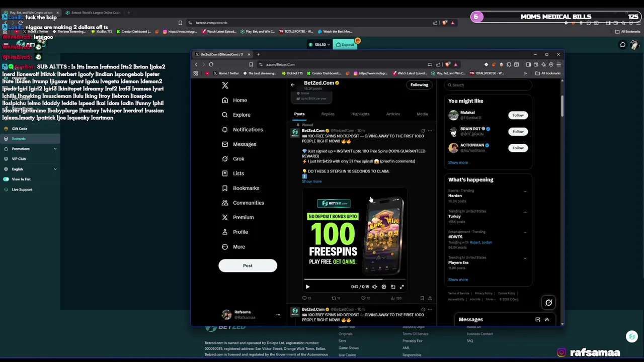This screenshot has height=362, width=644.
Task: Click Show more under the pinned post text
Action: pyautogui.click(x=311, y=182)
